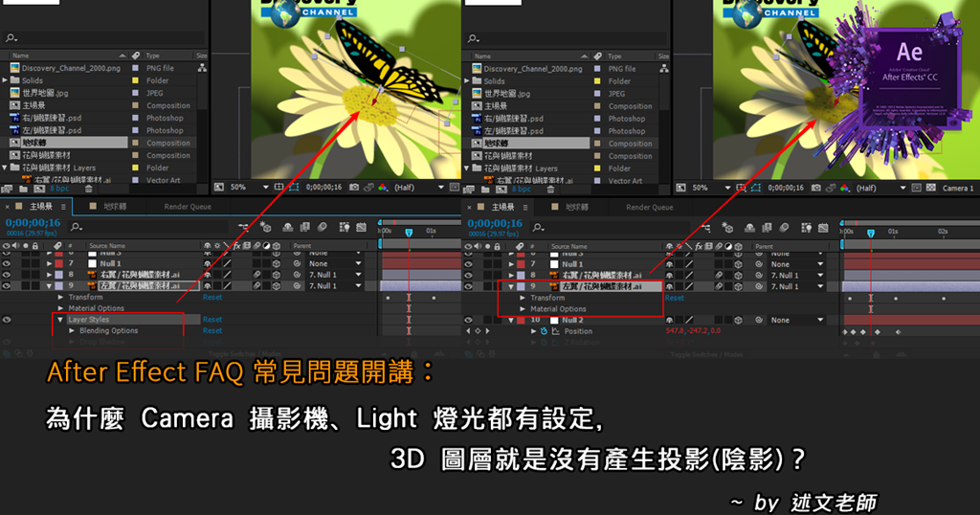Click the label color swatch of layer 9 in the left timeline
Image resolution: width=980 pixels, height=515 pixels.
click(x=58, y=285)
